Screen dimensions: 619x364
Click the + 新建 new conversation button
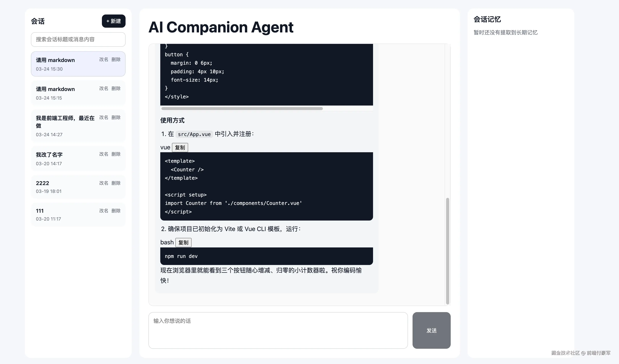tap(114, 21)
